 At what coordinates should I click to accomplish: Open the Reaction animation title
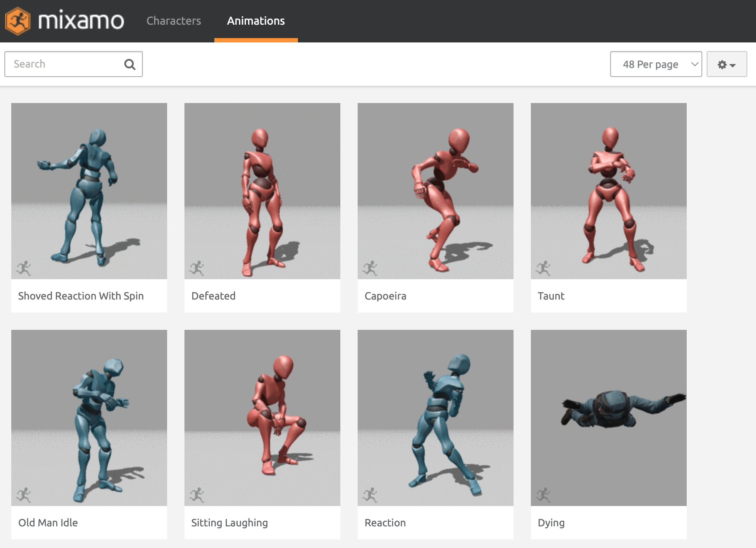[385, 523]
